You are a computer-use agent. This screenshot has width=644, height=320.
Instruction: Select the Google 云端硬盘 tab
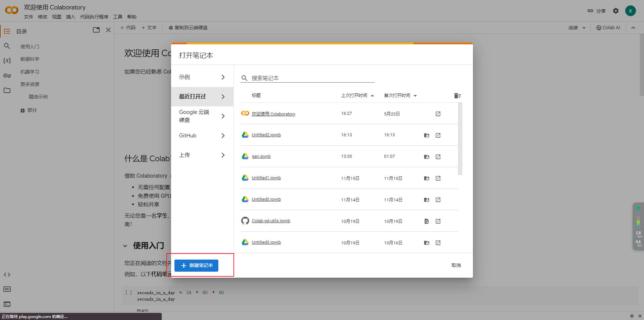click(202, 116)
